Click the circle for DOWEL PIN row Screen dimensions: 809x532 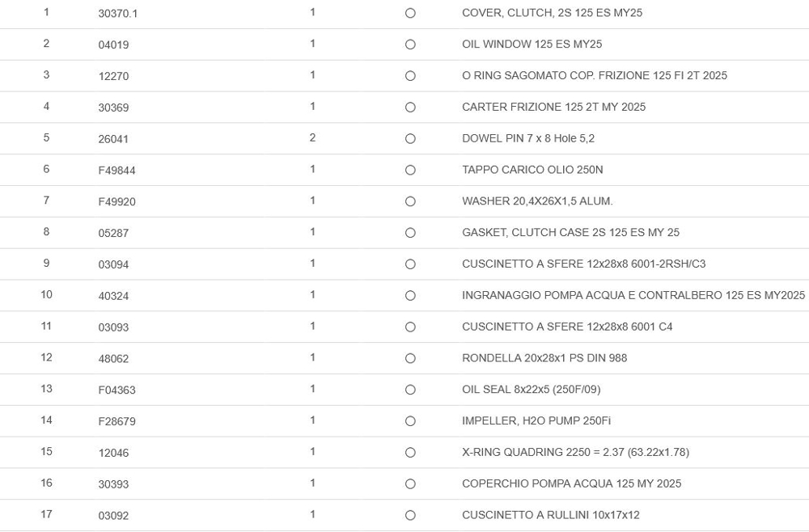410,139
